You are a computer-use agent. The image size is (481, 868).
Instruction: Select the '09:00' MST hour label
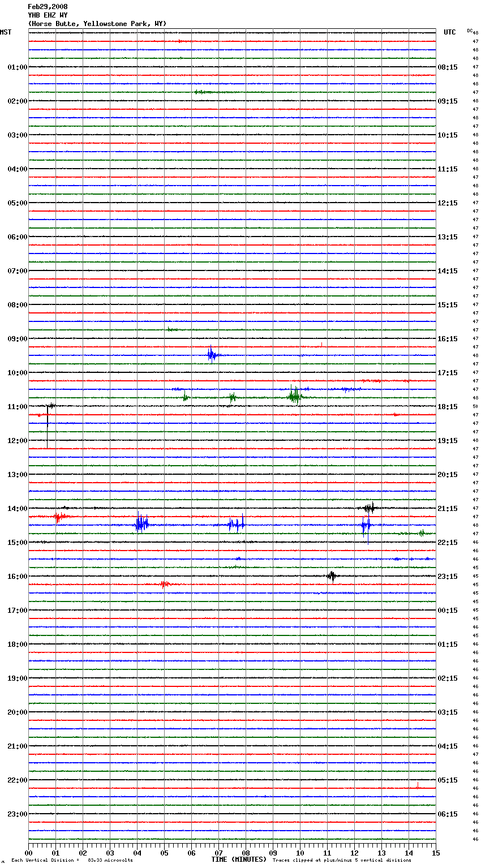[18, 339]
